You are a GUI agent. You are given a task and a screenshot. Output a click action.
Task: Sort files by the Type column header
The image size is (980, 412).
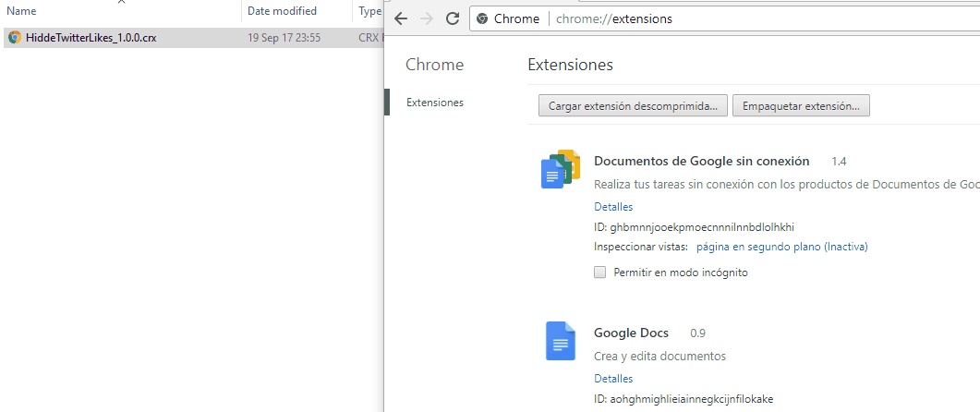(369, 11)
